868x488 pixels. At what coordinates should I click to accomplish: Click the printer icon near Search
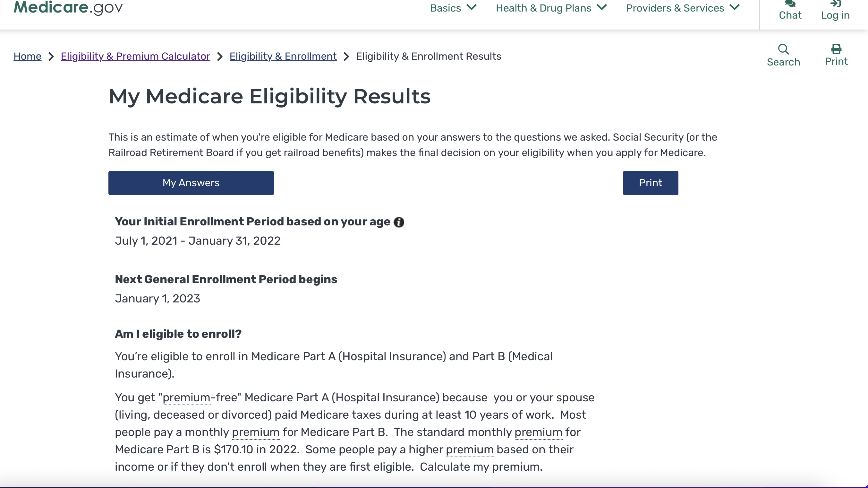pos(836,49)
